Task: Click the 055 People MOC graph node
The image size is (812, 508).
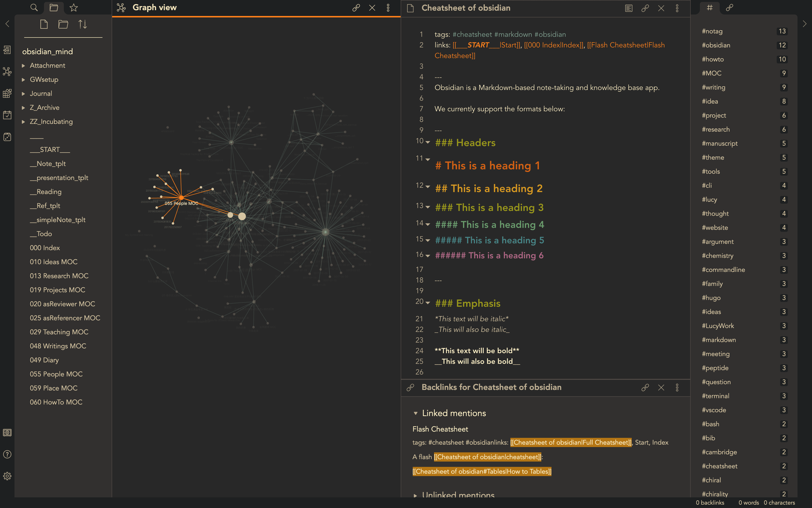Action: [x=181, y=198]
